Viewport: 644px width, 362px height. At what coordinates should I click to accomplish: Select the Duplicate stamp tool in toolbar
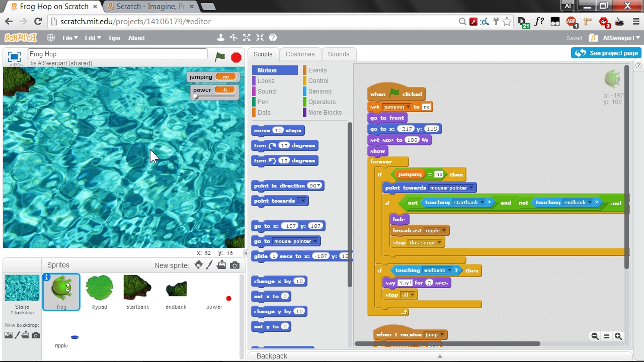point(221,38)
